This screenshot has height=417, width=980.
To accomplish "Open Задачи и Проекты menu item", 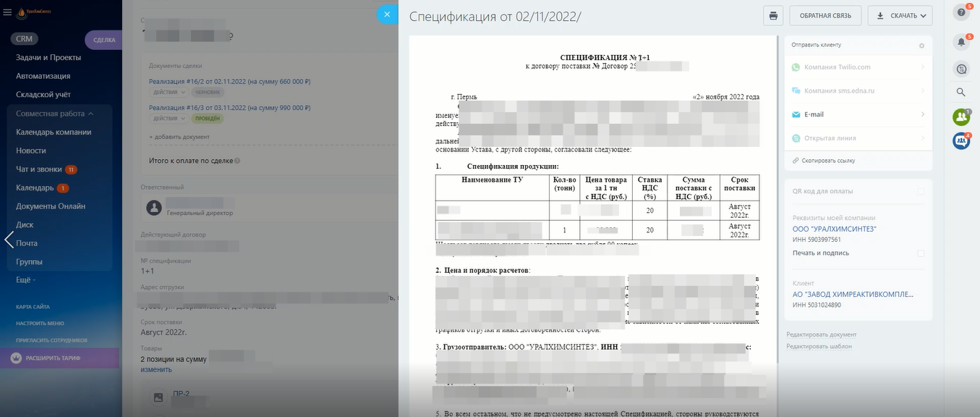I will (x=48, y=57).
